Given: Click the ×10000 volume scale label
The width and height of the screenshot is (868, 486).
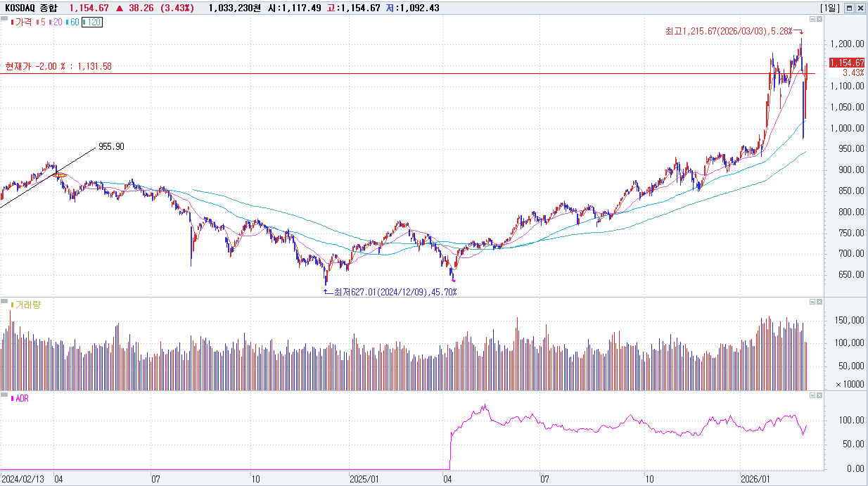Looking at the screenshot, I should (x=850, y=383).
